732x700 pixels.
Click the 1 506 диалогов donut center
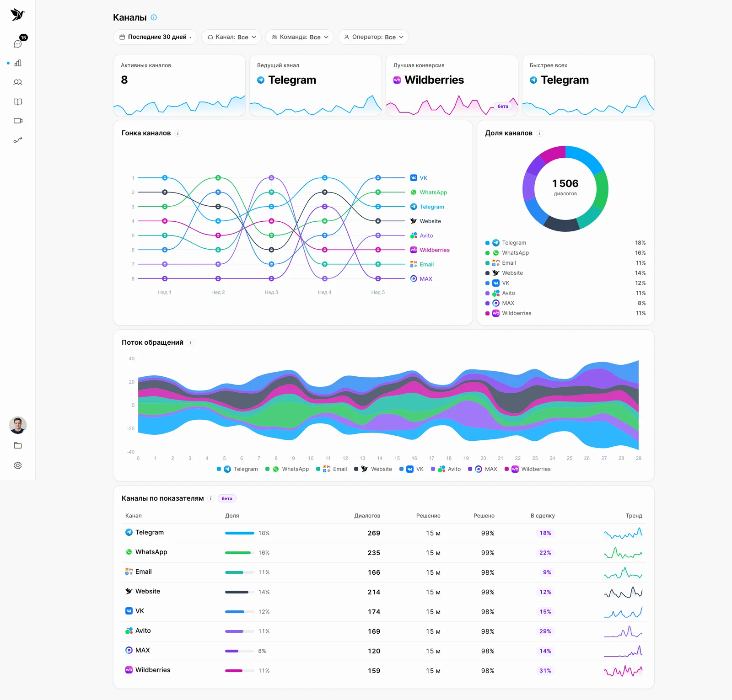coord(565,187)
